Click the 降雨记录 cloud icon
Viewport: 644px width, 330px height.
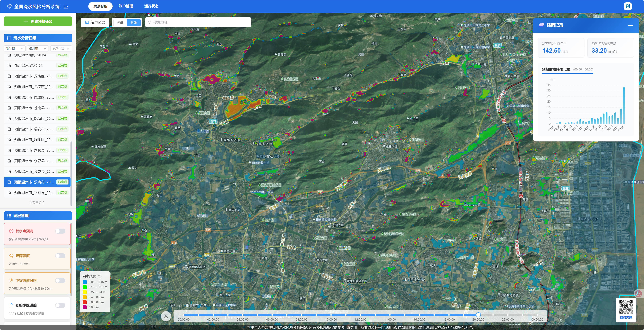pyautogui.click(x=542, y=25)
